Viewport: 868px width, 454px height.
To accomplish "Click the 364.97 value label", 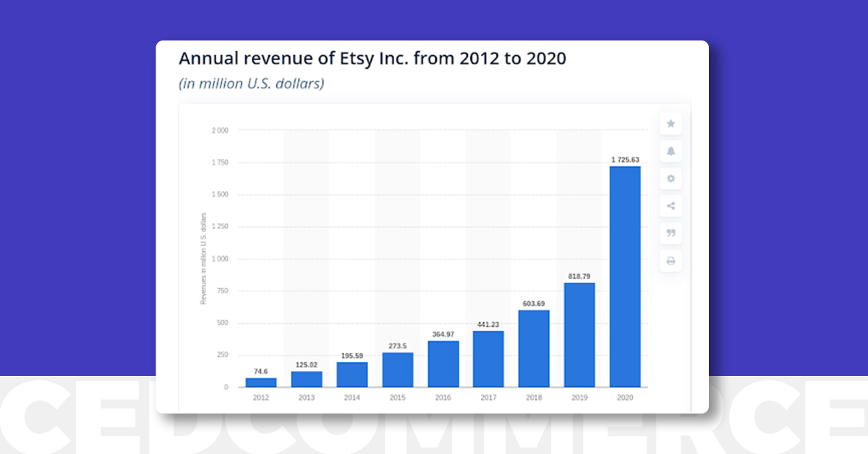I will (443, 335).
